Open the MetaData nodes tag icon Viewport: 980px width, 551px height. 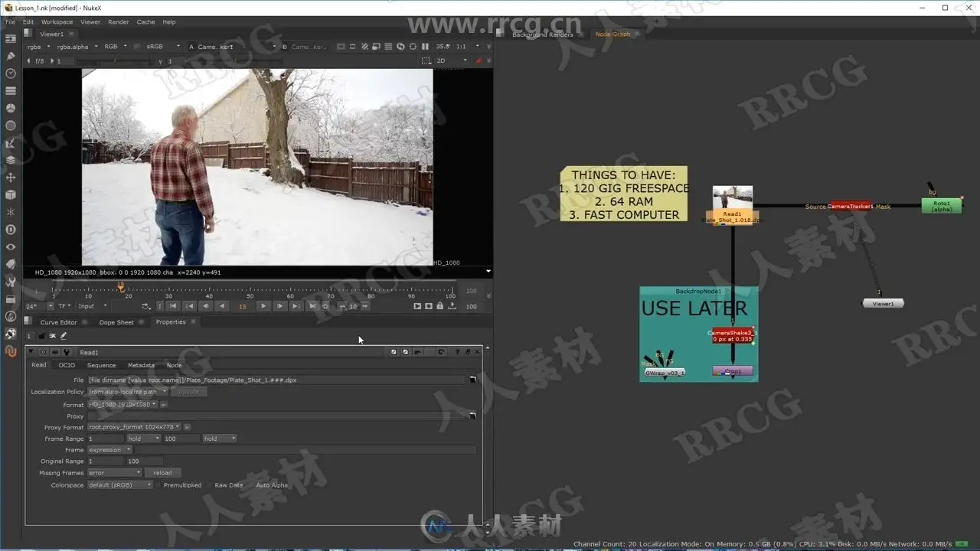click(11, 264)
